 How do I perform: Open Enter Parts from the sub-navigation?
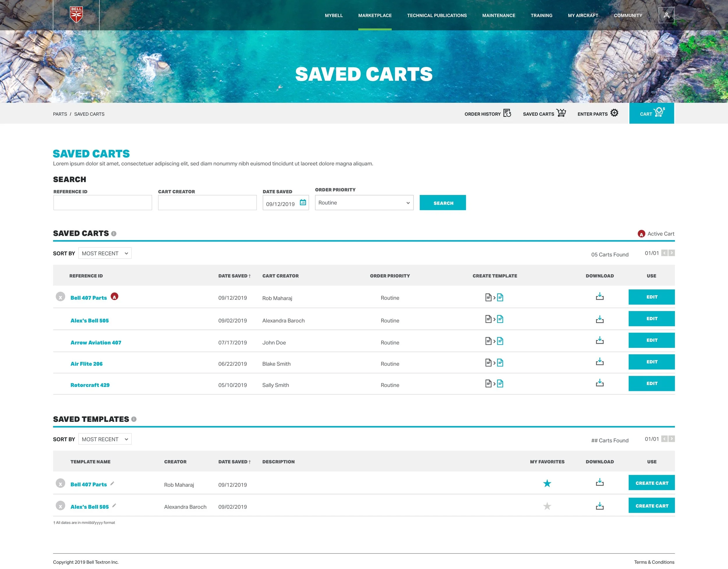click(x=598, y=113)
